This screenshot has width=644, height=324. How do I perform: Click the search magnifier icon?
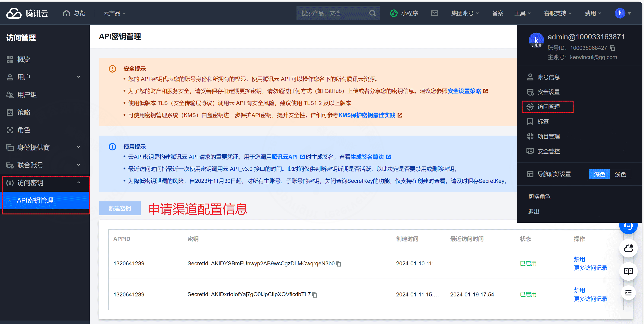[x=372, y=13]
